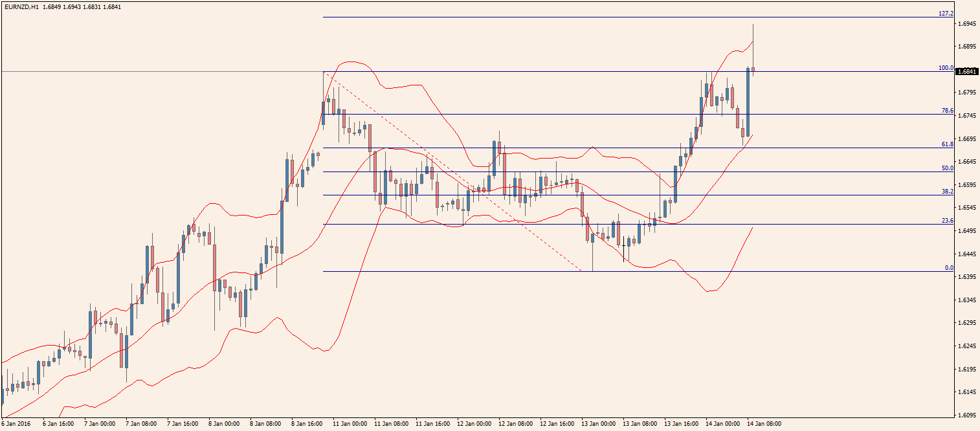Click the 1.6595 price axis label
The image size is (980, 431).
pyautogui.click(x=968, y=184)
